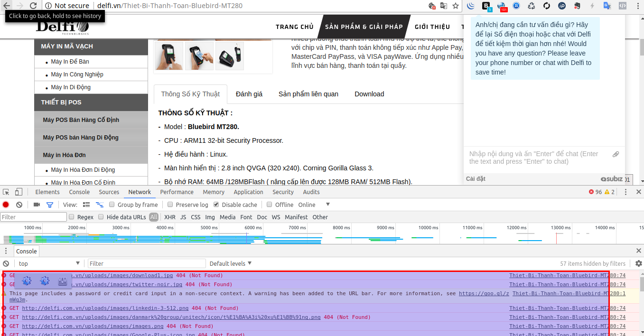Open the Application tab in DevTools
This screenshot has height=336, width=644.
(x=248, y=192)
